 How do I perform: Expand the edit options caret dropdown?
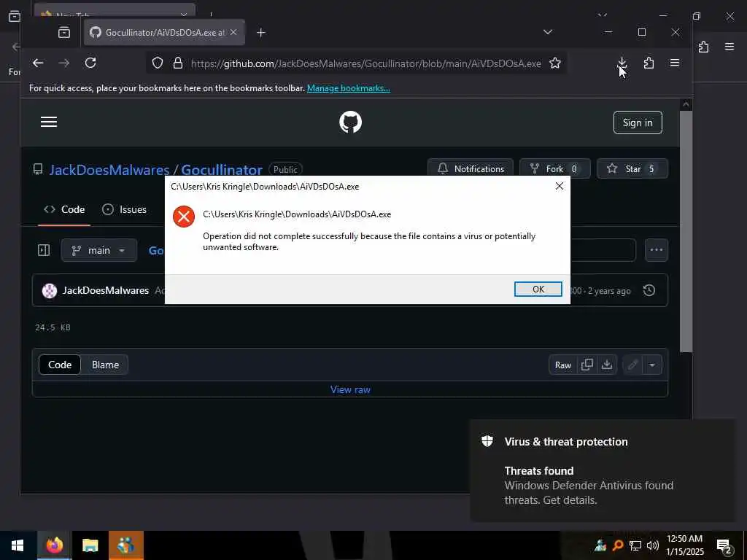(x=651, y=365)
